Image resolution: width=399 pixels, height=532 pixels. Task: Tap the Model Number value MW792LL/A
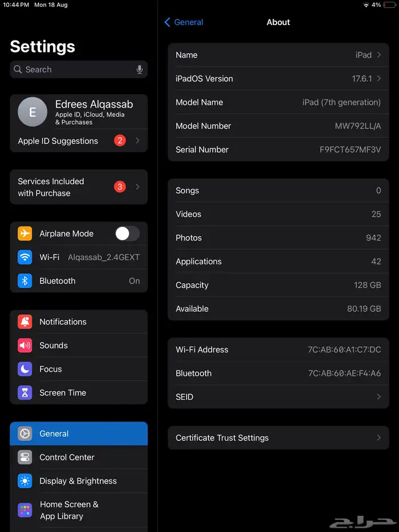click(358, 126)
